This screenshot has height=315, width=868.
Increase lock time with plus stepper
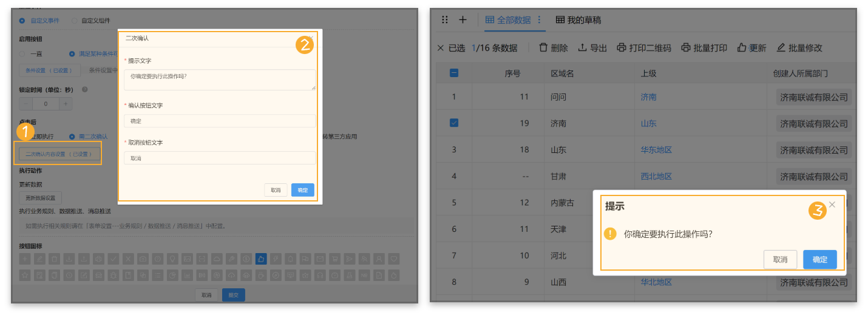pyautogui.click(x=65, y=104)
